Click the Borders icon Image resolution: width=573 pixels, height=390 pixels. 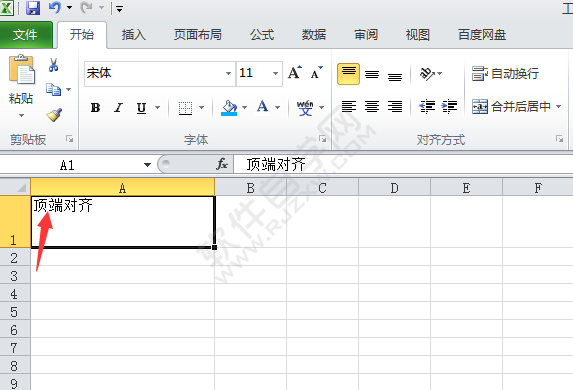185,108
